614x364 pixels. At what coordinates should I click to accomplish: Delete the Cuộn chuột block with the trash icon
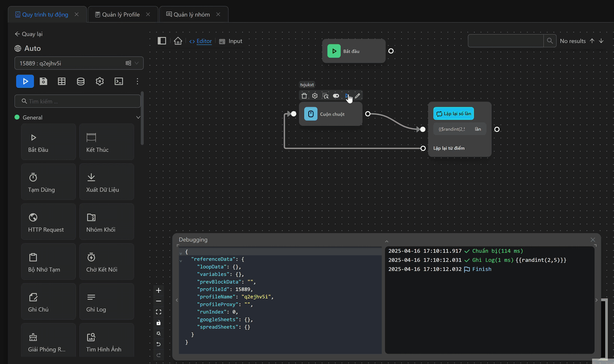coord(304,96)
